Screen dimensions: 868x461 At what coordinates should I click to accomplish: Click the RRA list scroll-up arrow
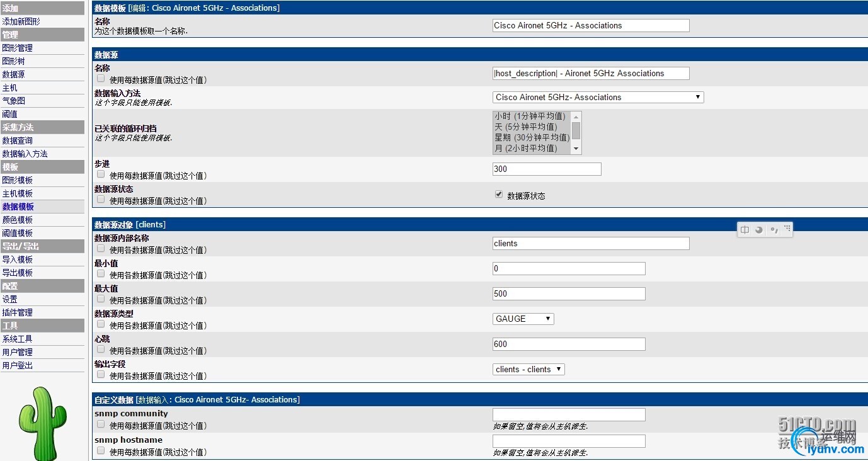pos(576,117)
